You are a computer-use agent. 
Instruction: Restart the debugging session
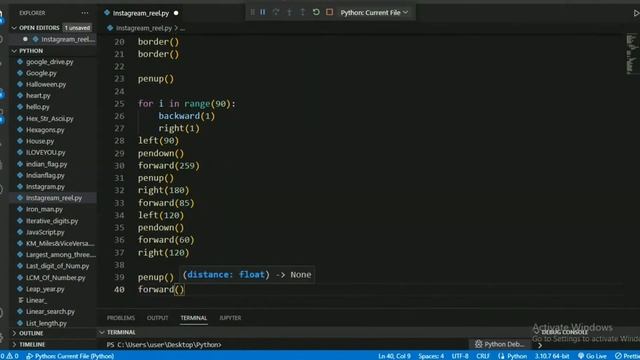(x=316, y=12)
